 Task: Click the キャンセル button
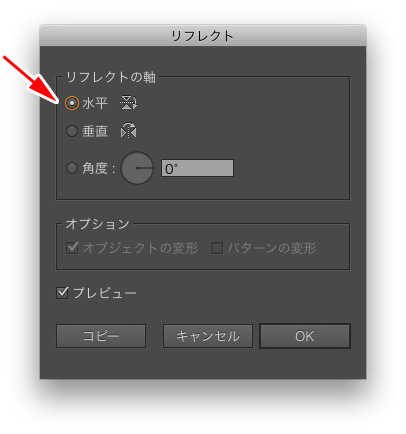point(208,336)
